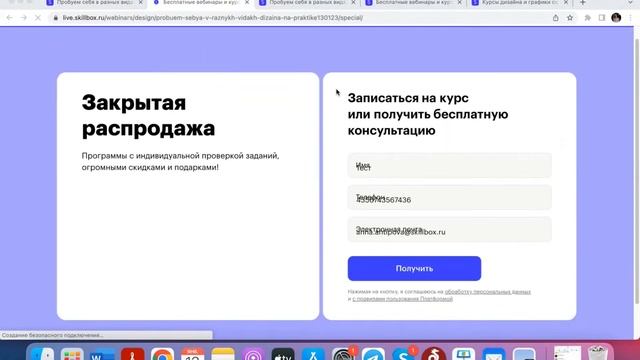Viewport: 640px width, 360px height.
Task: Open the Trash in the Dock
Action: pyautogui.click(x=598, y=353)
